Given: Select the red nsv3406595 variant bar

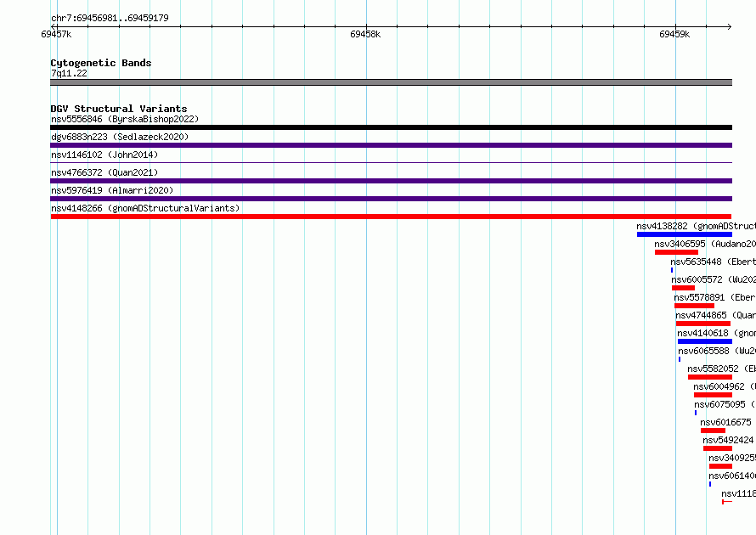Looking at the screenshot, I should [x=676, y=252].
